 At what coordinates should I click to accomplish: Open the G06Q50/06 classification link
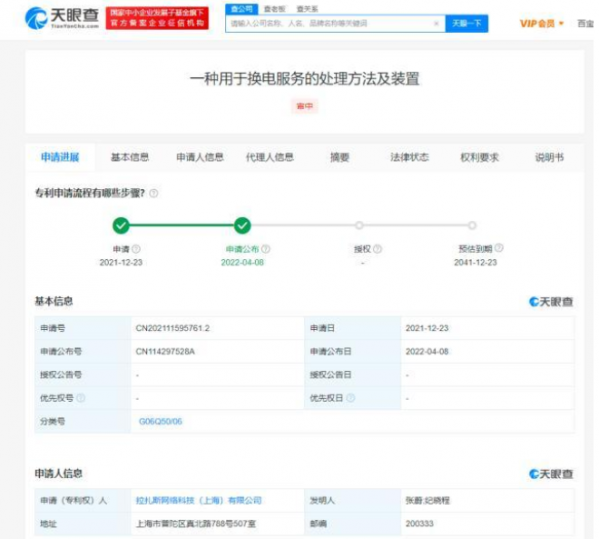pos(160,421)
